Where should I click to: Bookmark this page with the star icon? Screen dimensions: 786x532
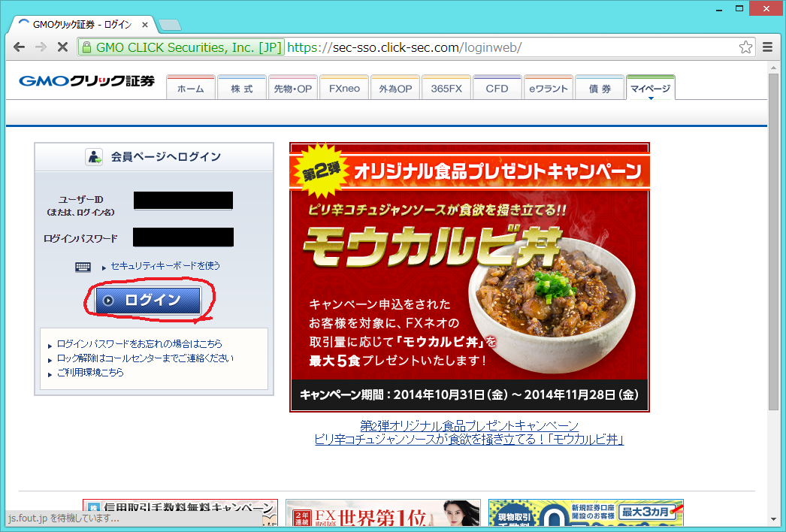point(745,47)
